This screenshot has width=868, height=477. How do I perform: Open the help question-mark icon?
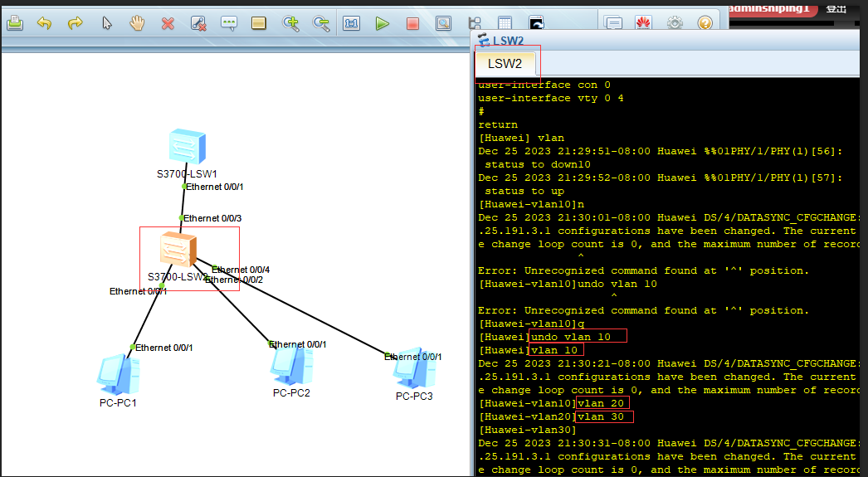[x=705, y=23]
